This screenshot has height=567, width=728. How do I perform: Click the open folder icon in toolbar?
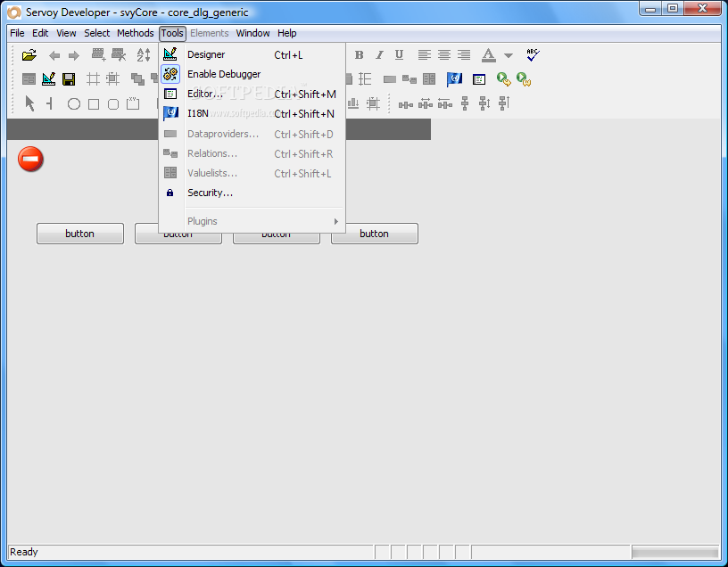[x=29, y=55]
